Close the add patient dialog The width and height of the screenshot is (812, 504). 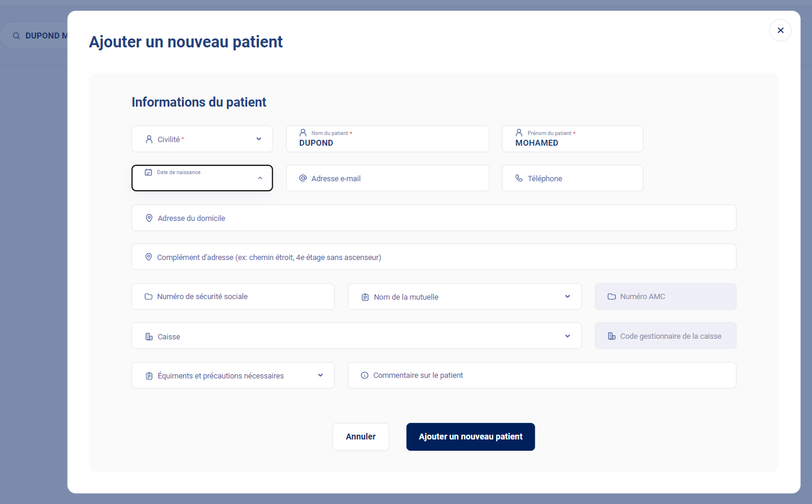point(780,30)
